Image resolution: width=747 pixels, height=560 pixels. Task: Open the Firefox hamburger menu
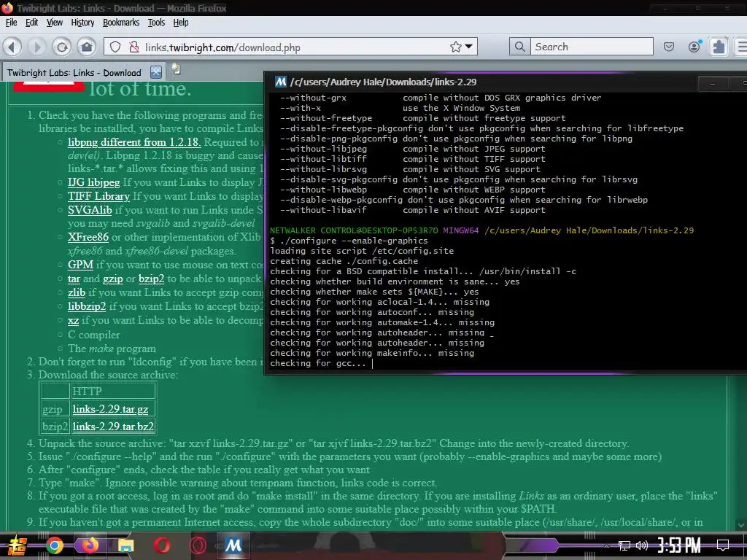[741, 47]
